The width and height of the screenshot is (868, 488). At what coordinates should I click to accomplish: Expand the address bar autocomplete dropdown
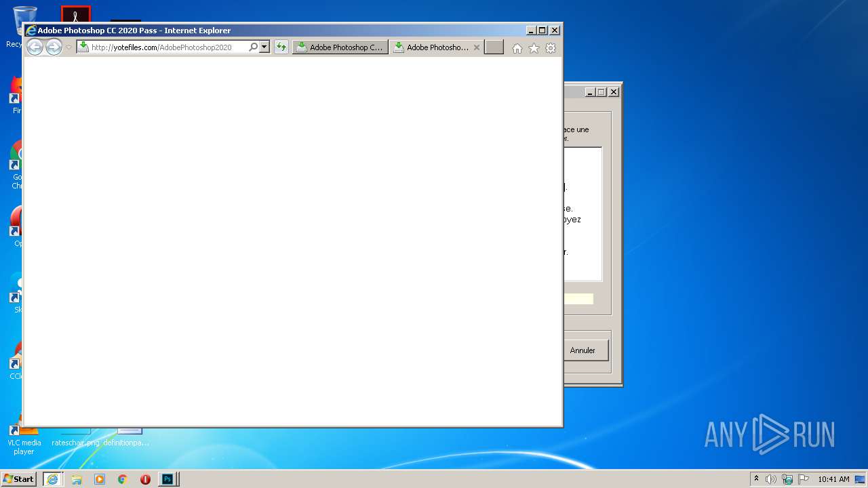click(264, 47)
